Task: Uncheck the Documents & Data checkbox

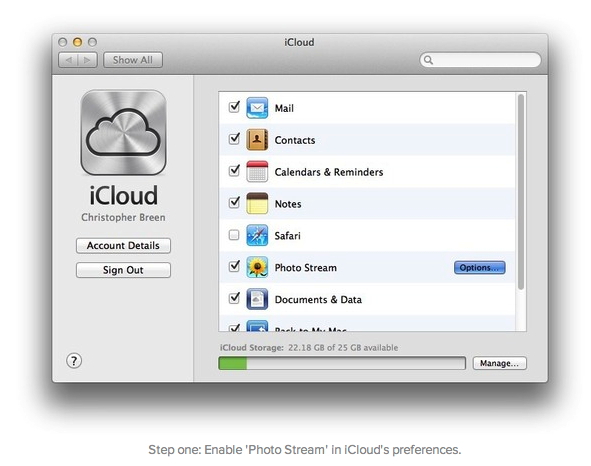Action: [234, 298]
